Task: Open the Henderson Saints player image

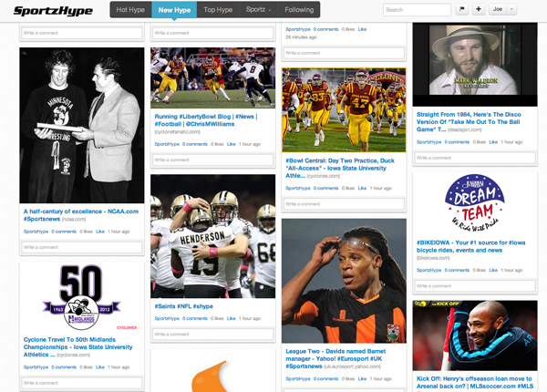Action: 212,236
